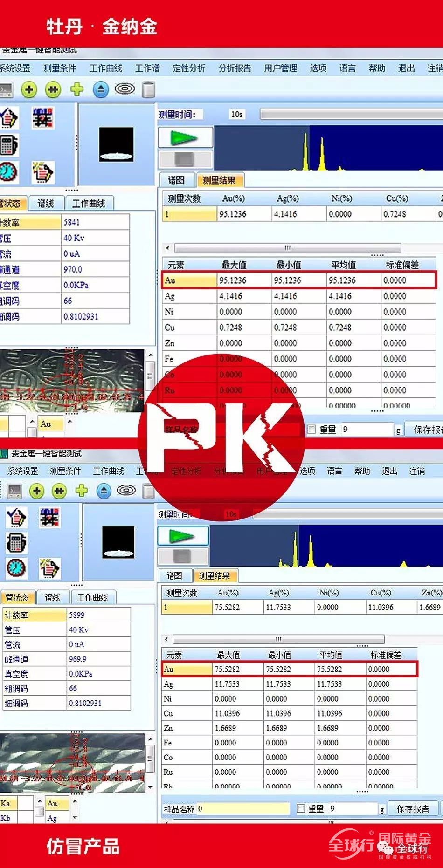443x868 pixels.
Task: Click the 重量 value field showing 9, Au 75.5282 window
Action: [353, 809]
